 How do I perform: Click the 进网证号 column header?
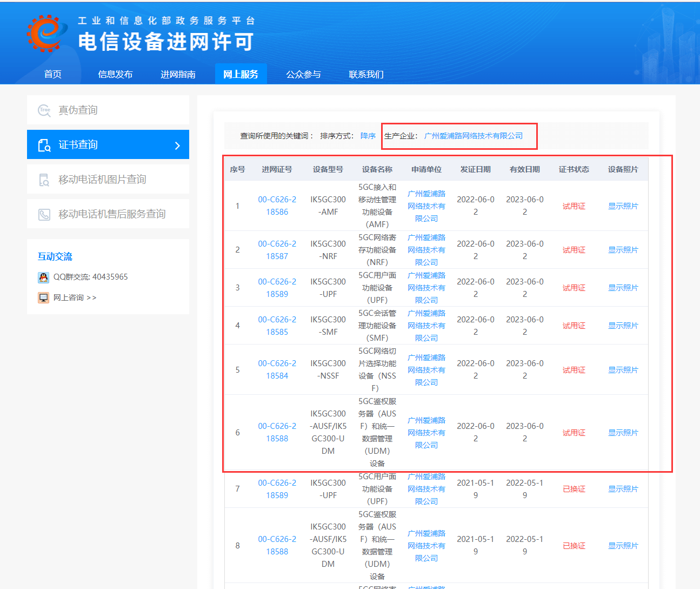(x=277, y=169)
